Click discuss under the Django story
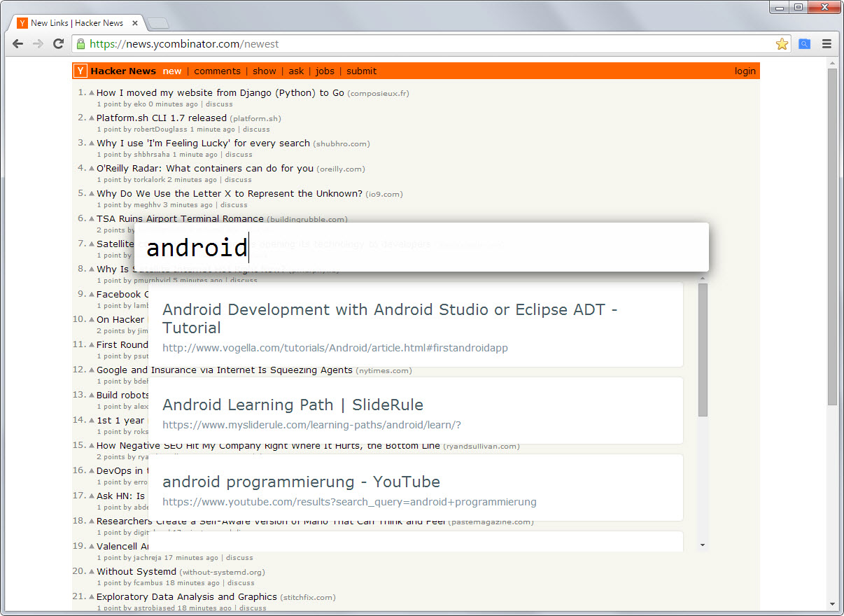This screenshot has height=616, width=844. coord(218,104)
